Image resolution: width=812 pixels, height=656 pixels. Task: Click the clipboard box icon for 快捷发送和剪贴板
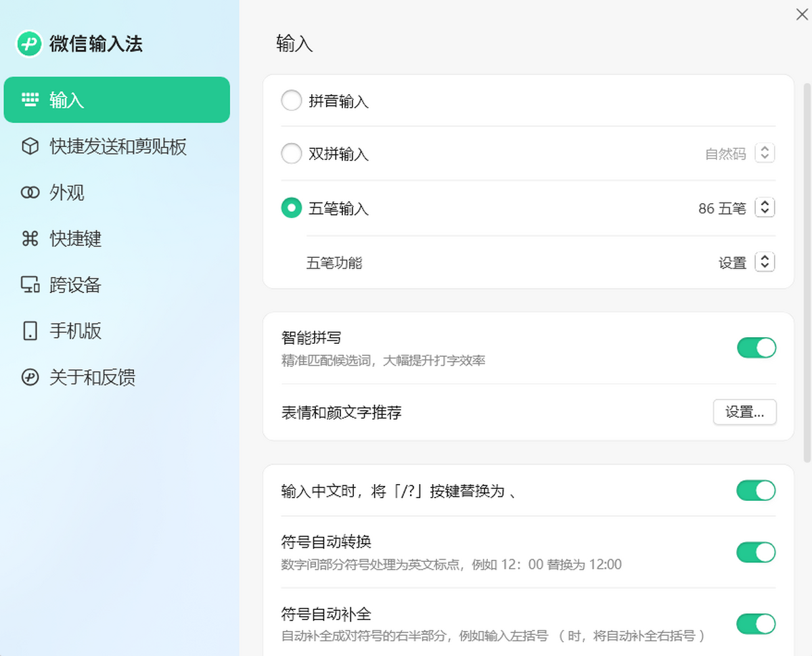pyautogui.click(x=30, y=146)
